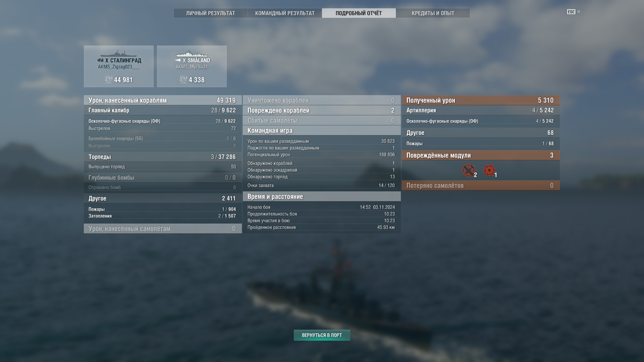This screenshot has height=362, width=644.
Task: Select the Подробный отчёт tab
Action: (359, 13)
